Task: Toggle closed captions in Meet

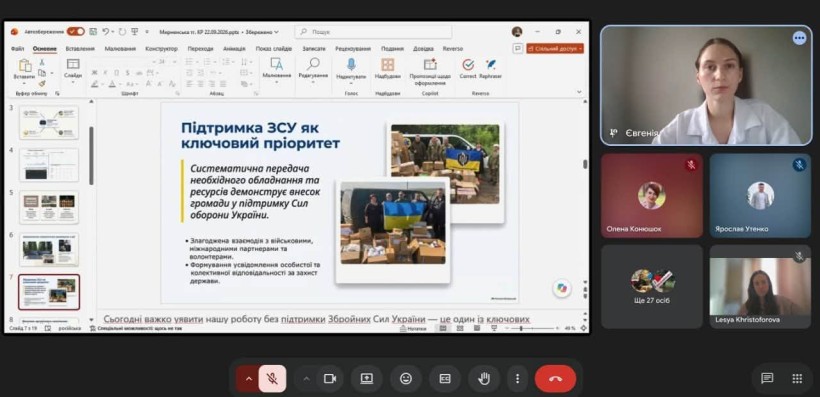Action: pos(445,379)
